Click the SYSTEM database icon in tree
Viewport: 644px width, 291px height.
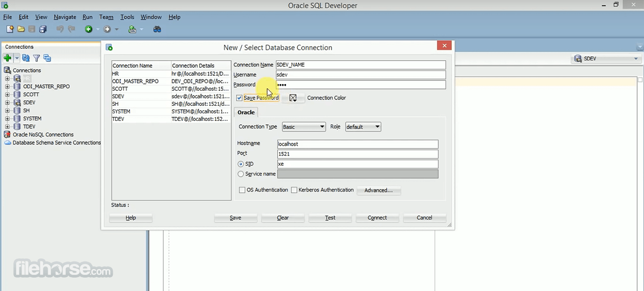pyautogui.click(x=17, y=119)
